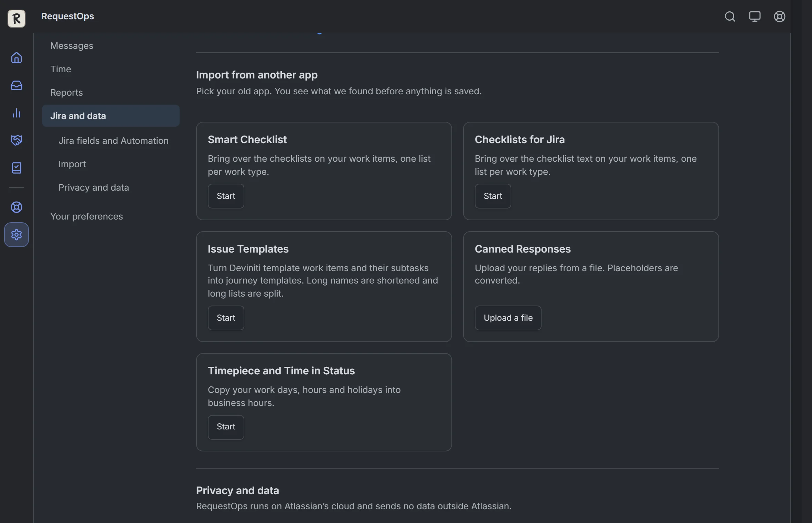Open Your preferences
Viewport: 812px width, 523px height.
[x=110, y=216]
